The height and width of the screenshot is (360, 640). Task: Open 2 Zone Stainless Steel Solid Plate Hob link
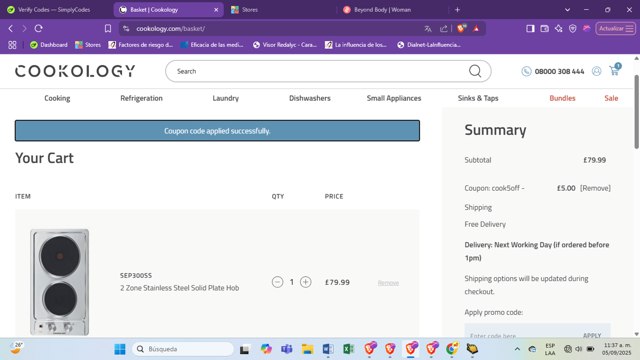click(179, 288)
